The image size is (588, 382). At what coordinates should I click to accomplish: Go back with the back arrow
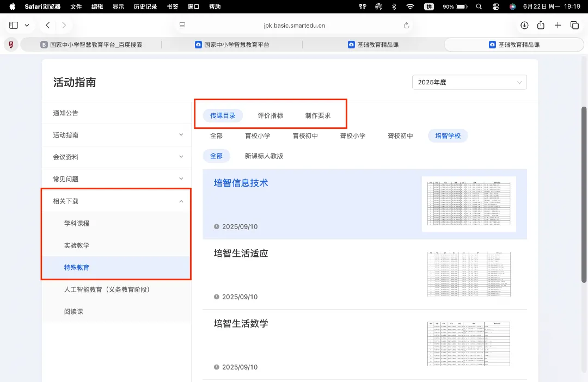tap(47, 25)
